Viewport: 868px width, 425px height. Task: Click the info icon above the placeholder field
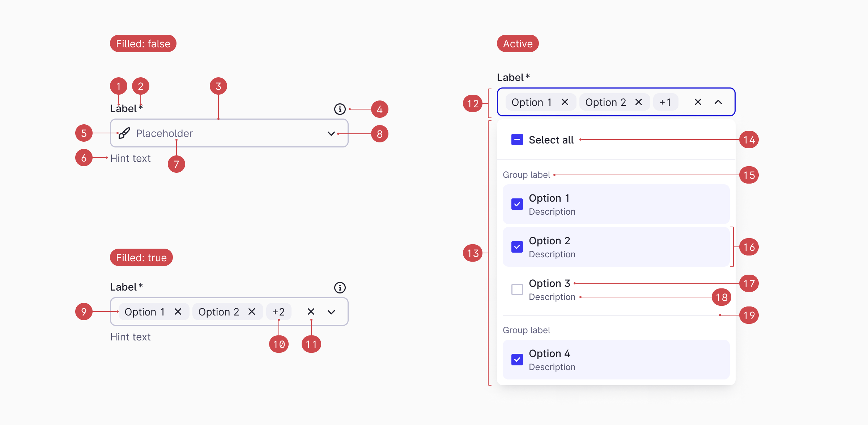coord(340,109)
